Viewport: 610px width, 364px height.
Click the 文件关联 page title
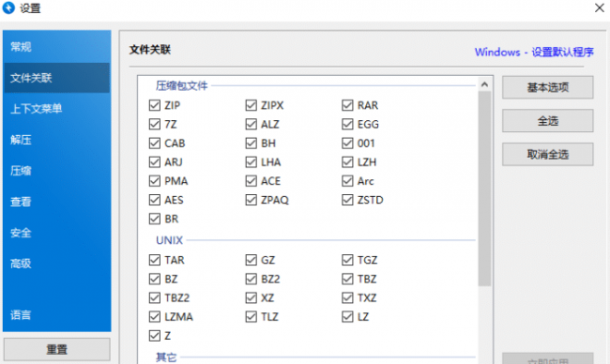point(150,50)
